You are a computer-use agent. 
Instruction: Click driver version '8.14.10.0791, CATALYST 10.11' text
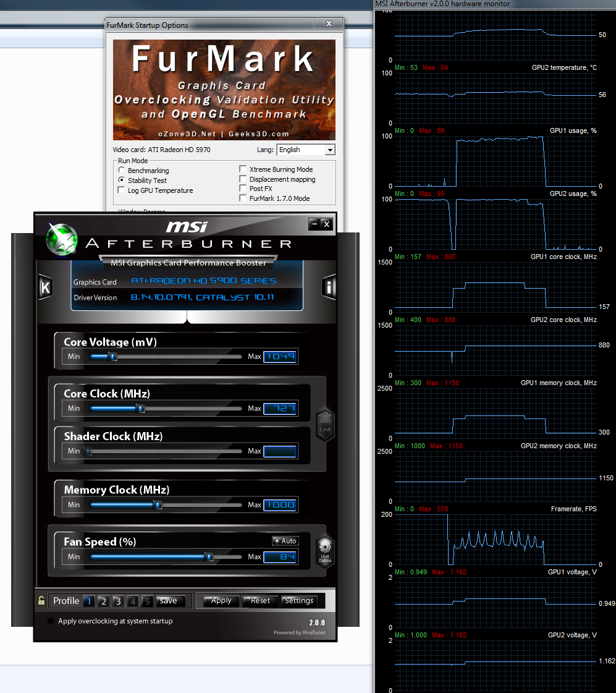[202, 297]
